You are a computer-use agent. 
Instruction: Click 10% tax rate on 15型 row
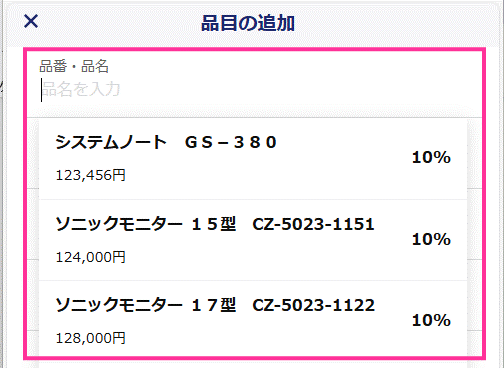pyautogui.click(x=431, y=239)
